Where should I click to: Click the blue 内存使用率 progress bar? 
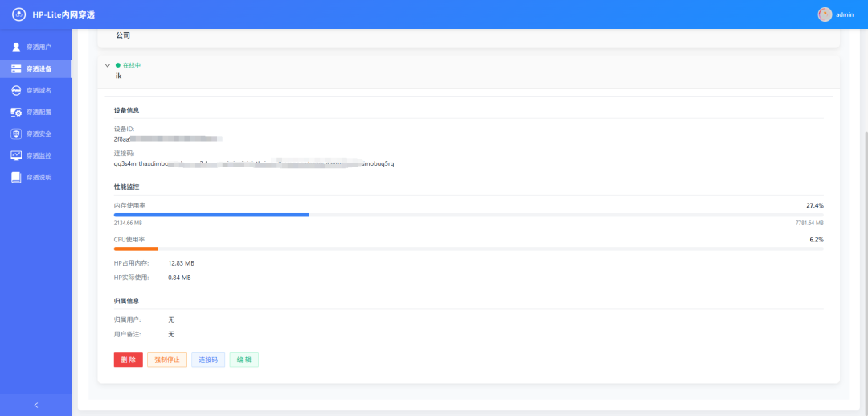(x=211, y=215)
